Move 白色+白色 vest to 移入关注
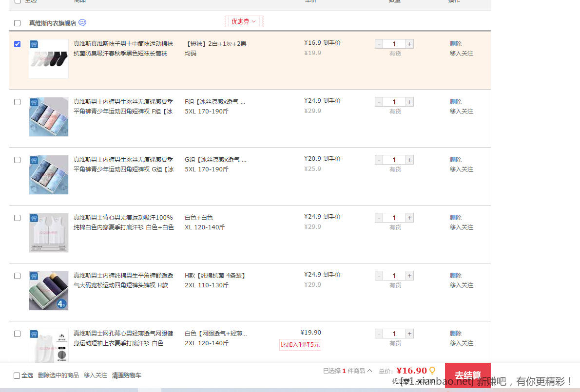 (x=461, y=227)
